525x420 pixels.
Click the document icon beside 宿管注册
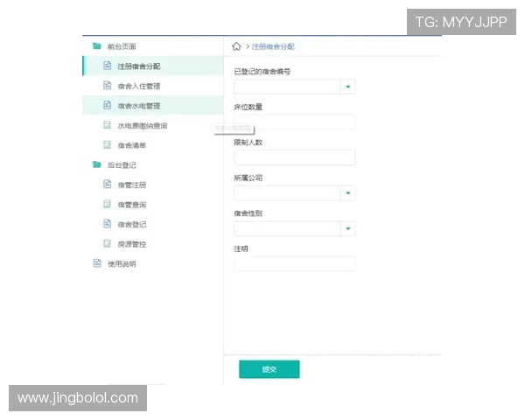pos(107,185)
